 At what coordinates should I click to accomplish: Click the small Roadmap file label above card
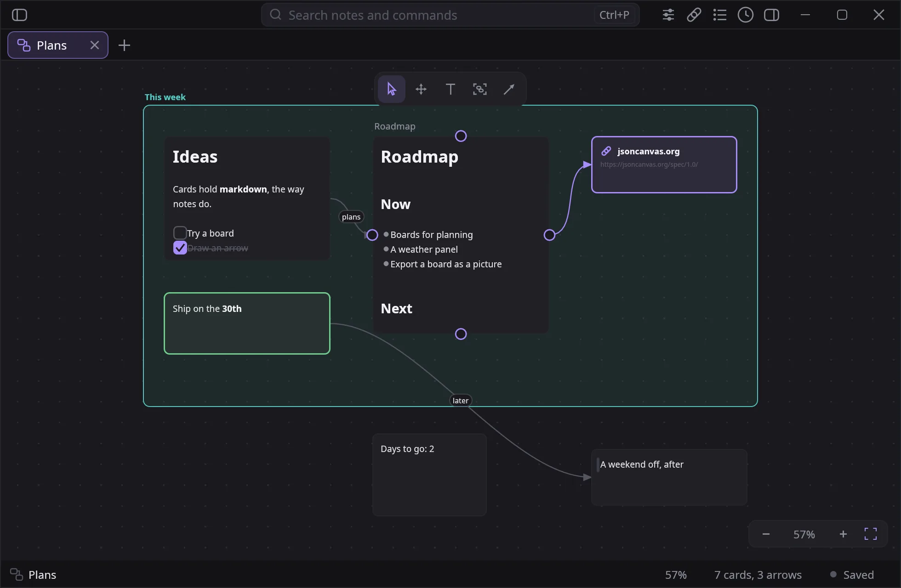(x=394, y=126)
